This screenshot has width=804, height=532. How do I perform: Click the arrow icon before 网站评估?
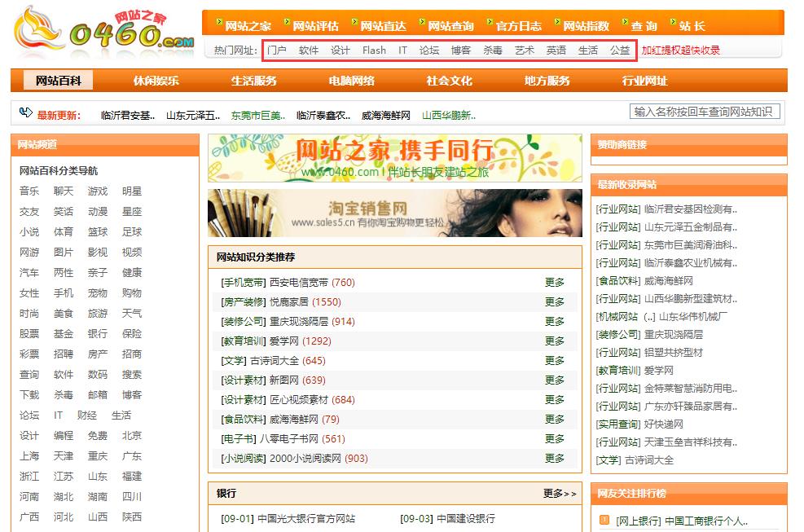(288, 20)
